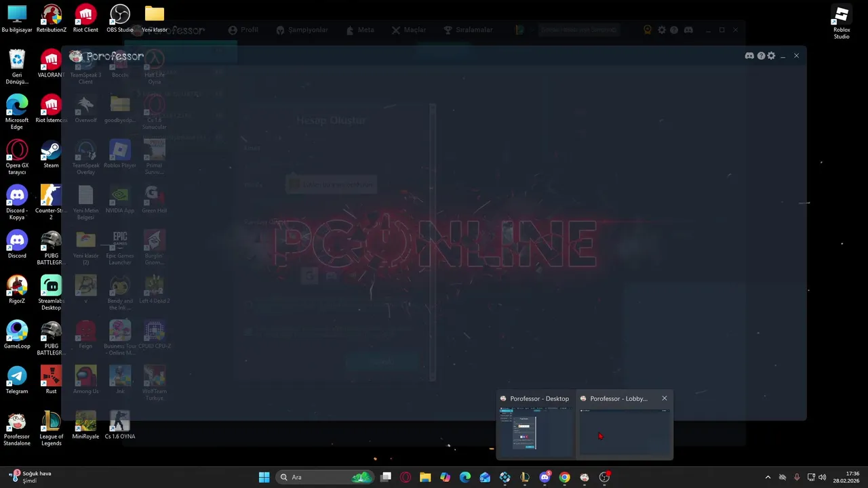Open volume control in system tray
This screenshot has width=868, height=488.
click(x=822, y=477)
